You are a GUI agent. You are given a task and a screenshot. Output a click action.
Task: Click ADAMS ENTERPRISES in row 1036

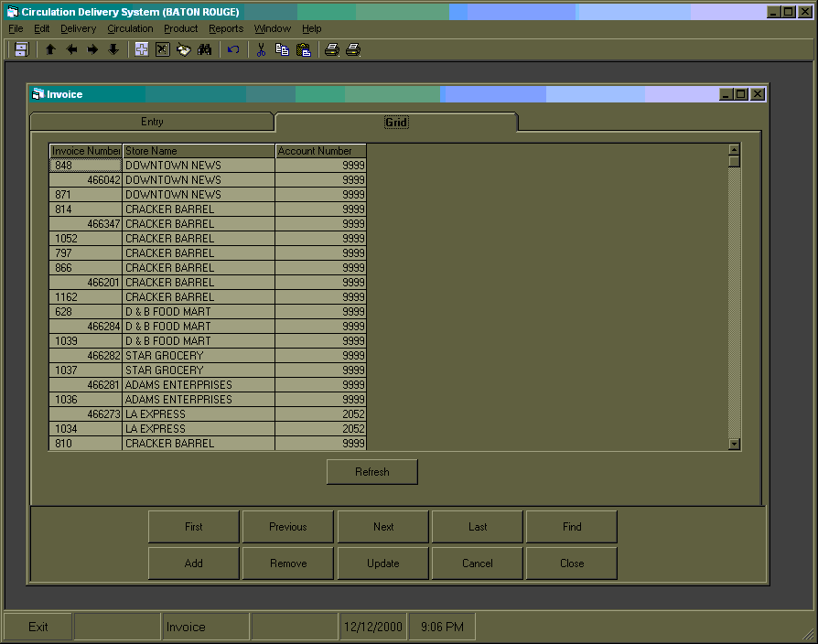(199, 400)
